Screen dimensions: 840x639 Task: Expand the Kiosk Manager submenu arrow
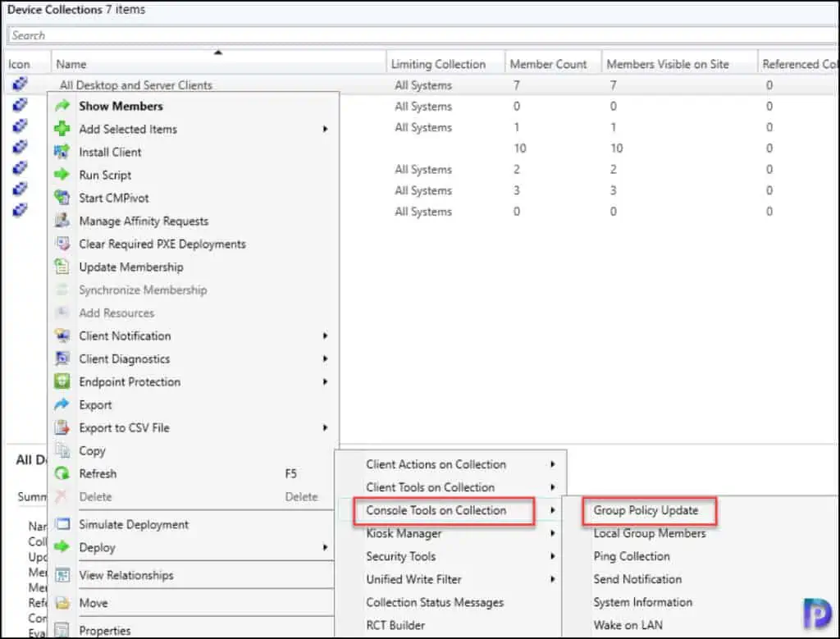click(x=553, y=533)
